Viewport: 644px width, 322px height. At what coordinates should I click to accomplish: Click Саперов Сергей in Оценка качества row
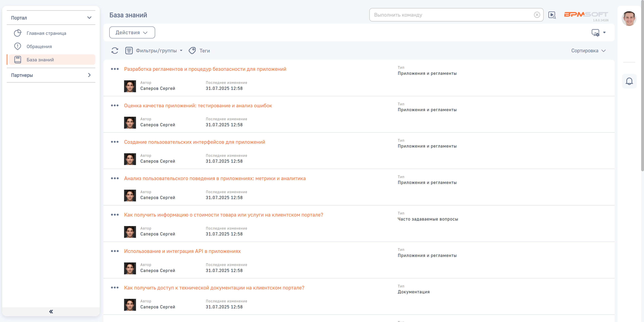click(157, 125)
